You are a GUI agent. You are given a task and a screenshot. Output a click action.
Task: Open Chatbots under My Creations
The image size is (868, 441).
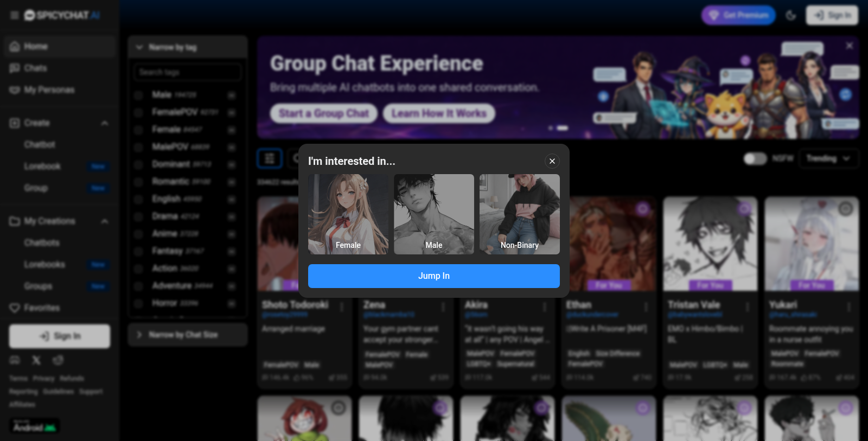[42, 243]
